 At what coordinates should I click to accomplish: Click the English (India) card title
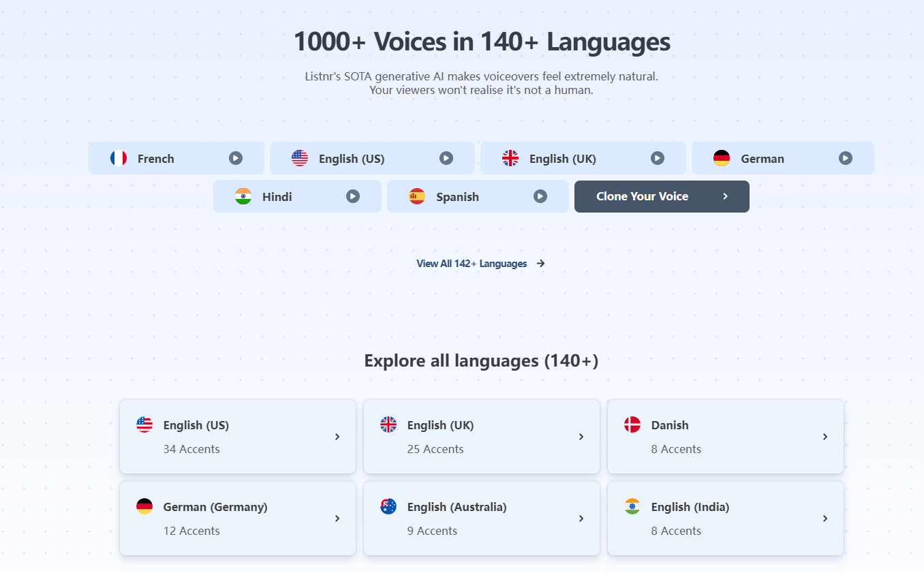[x=690, y=507]
